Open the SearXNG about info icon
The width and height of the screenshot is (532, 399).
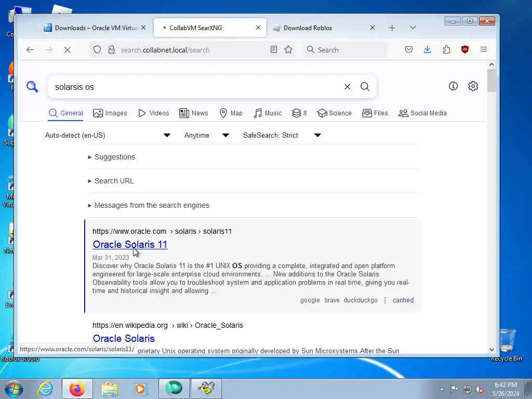click(453, 86)
